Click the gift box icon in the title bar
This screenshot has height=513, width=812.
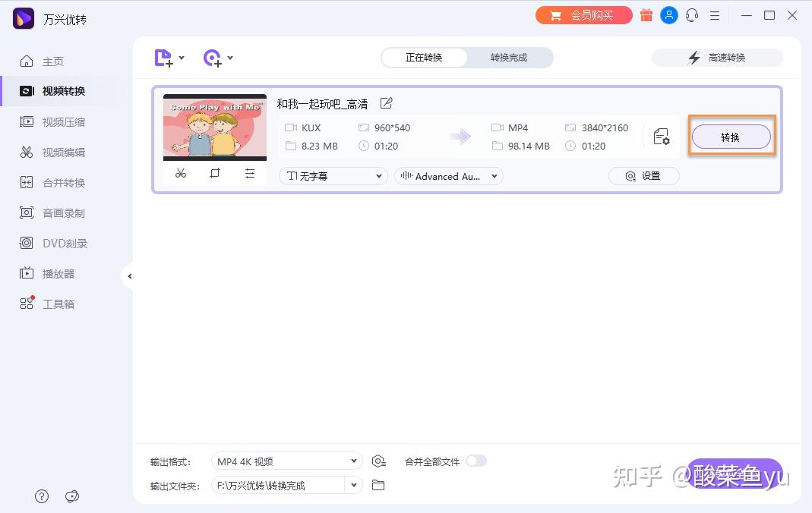pos(646,15)
